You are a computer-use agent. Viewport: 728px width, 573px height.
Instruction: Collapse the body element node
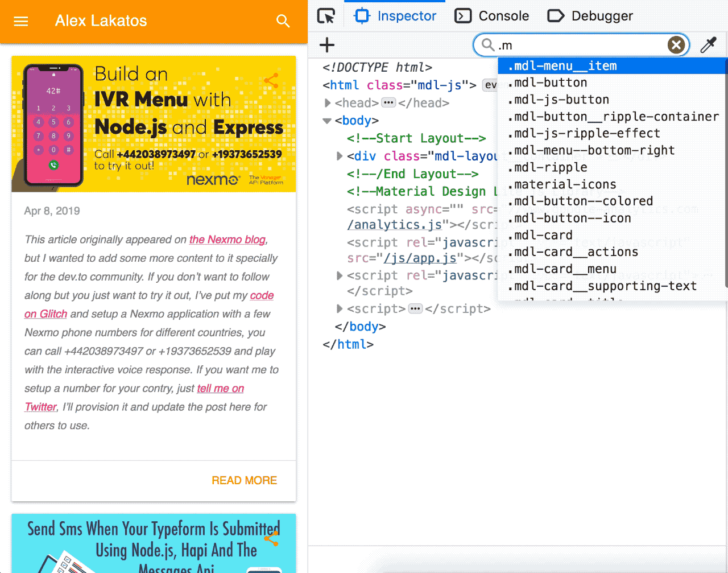coord(327,121)
